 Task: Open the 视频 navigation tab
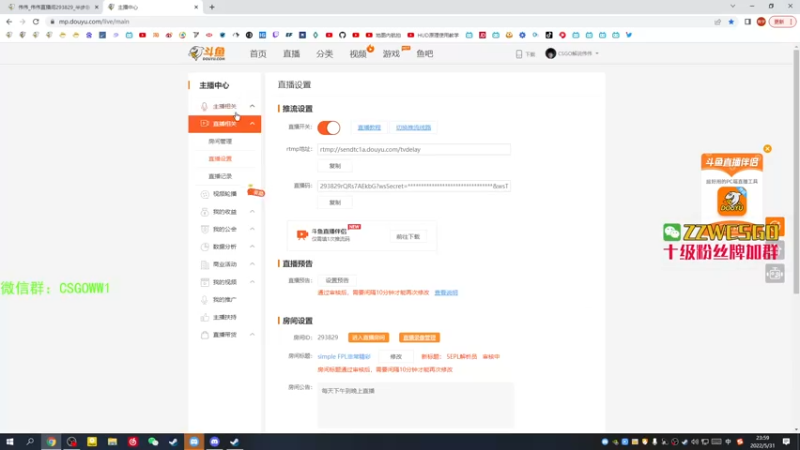click(358, 54)
